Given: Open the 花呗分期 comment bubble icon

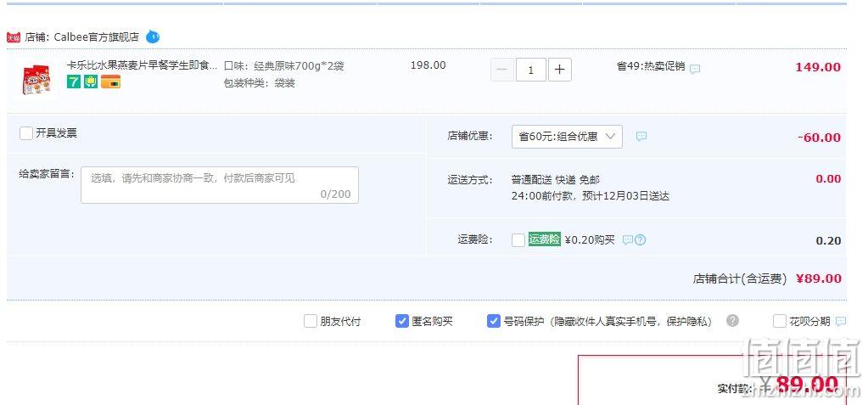Looking at the screenshot, I should 841,321.
